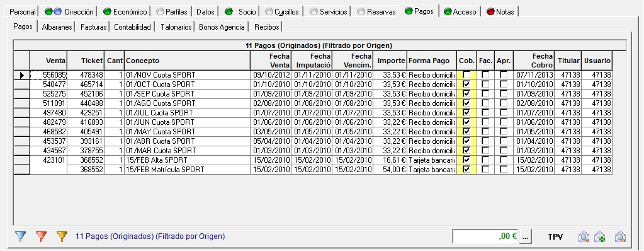Click the first search document icon beside TPV

(x=584, y=237)
